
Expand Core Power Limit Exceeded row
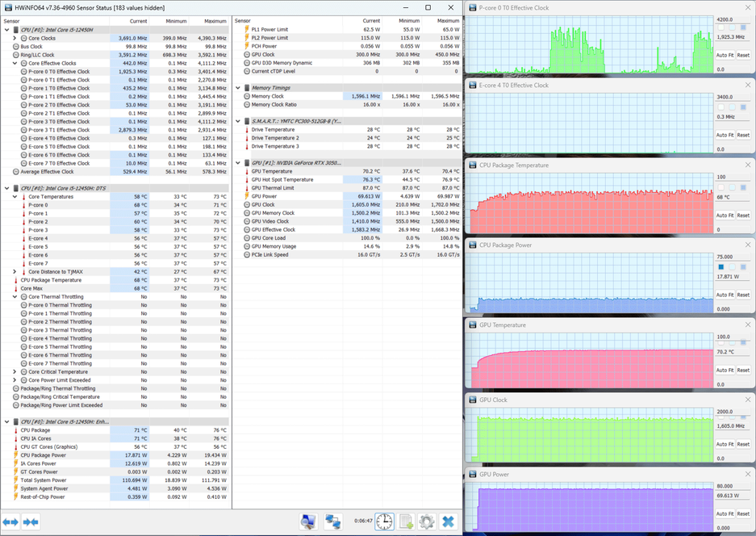[15, 380]
